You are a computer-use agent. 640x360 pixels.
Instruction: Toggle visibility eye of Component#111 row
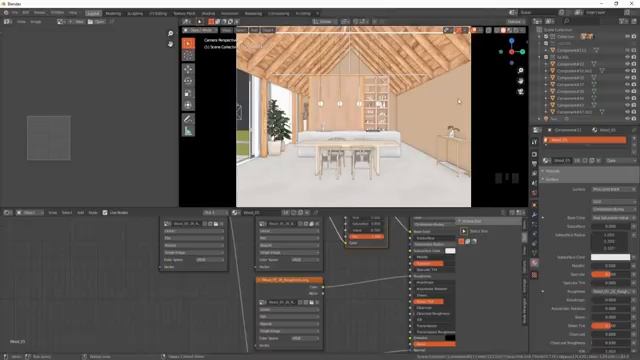tap(627, 50)
